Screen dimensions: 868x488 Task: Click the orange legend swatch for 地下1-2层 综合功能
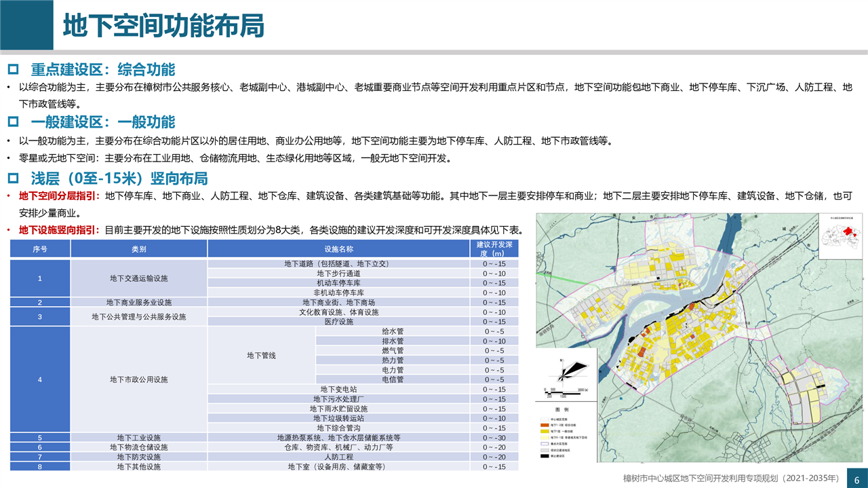pos(545,426)
